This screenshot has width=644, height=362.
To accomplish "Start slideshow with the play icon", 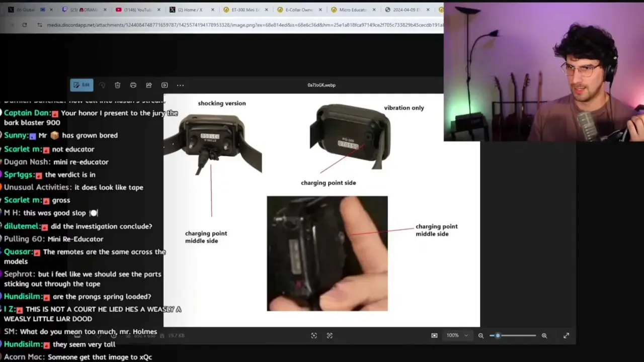I will pos(165,85).
